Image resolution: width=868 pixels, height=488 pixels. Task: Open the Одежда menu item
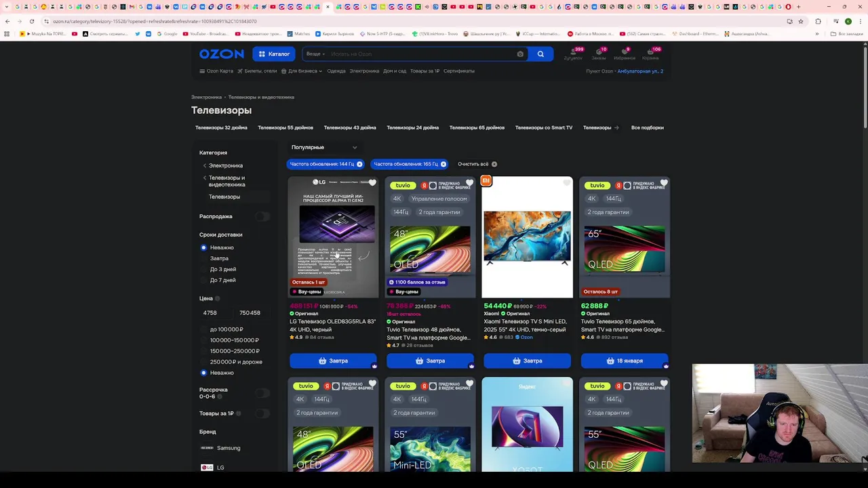click(x=336, y=71)
